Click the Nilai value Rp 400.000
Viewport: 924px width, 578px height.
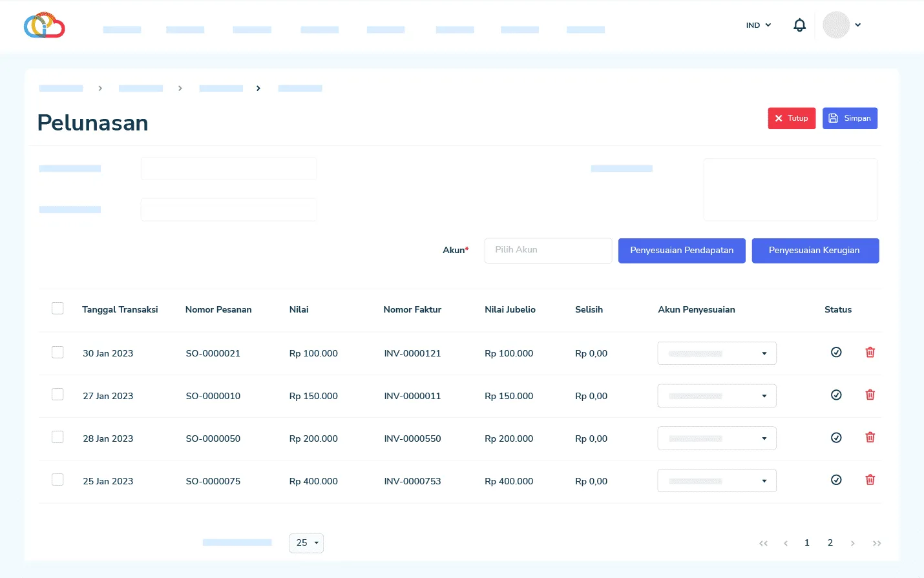click(x=313, y=481)
